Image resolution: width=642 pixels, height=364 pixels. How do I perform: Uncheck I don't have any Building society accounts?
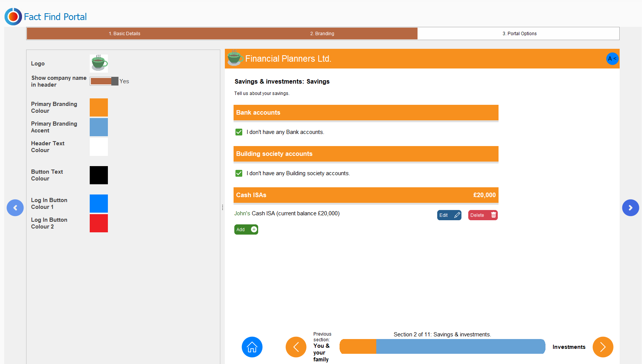[x=239, y=173]
